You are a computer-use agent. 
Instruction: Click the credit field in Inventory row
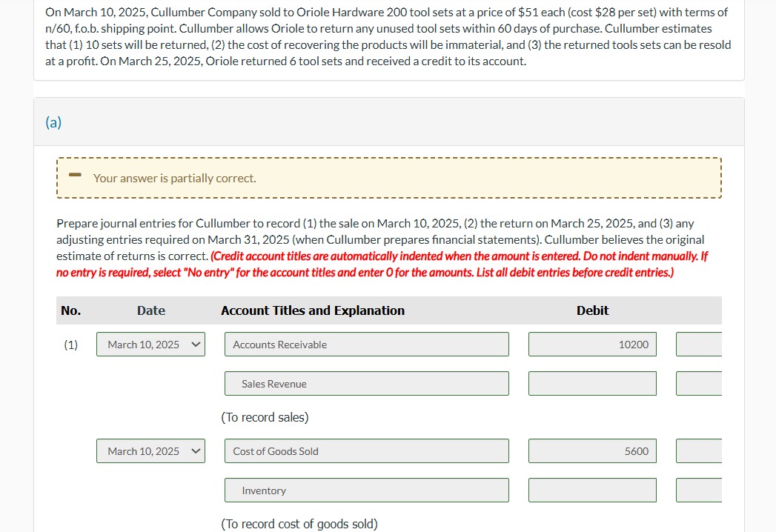click(x=699, y=491)
